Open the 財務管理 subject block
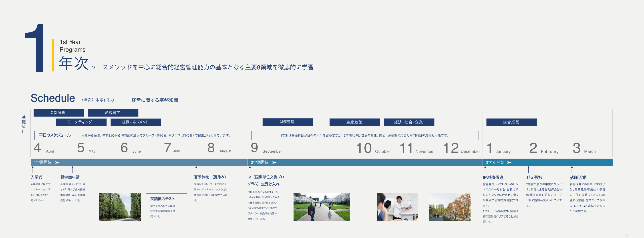Image resolution: width=644 pixels, height=238 pixels. [288, 122]
